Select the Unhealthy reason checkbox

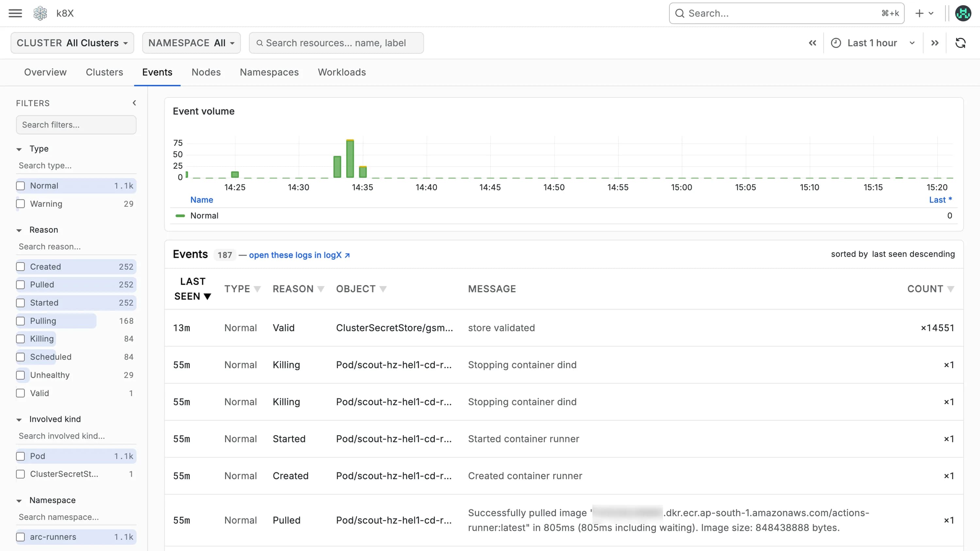[x=21, y=375]
